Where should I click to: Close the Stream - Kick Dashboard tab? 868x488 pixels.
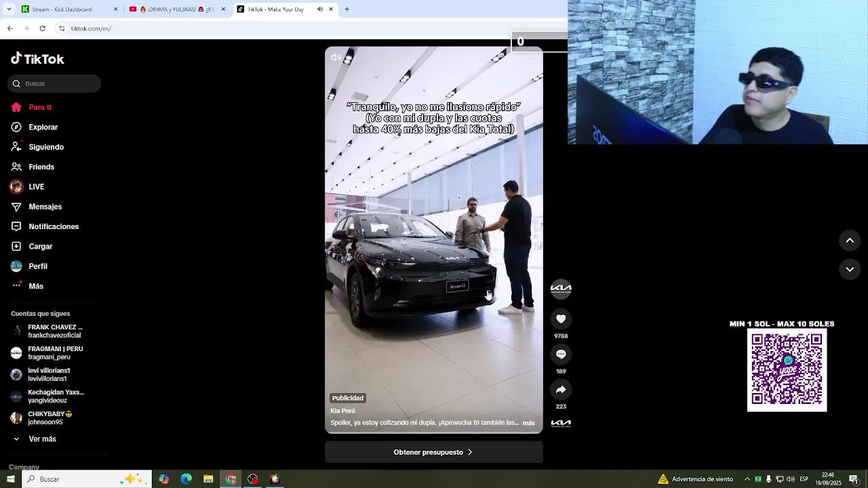[x=115, y=9]
